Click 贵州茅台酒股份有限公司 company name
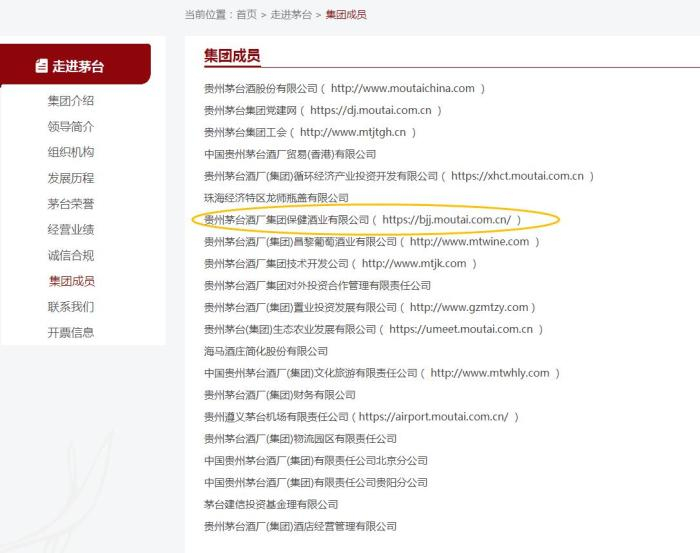 click(x=261, y=88)
